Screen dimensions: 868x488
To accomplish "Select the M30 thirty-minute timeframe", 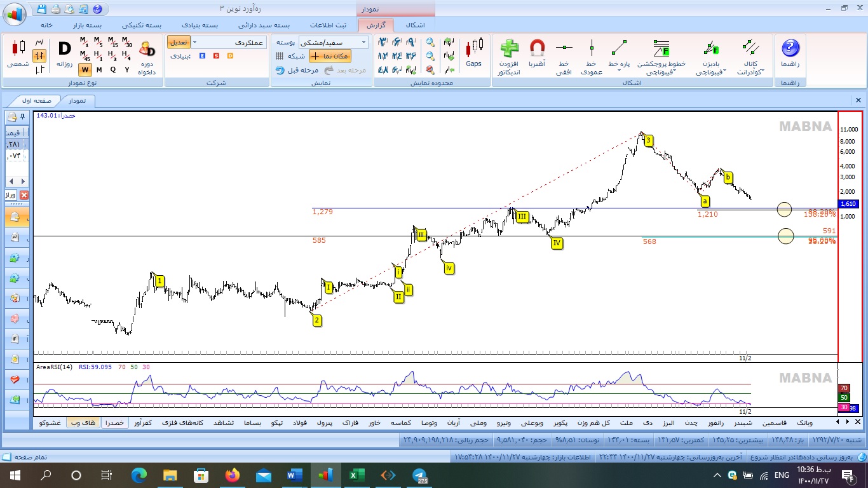I will (127, 43).
